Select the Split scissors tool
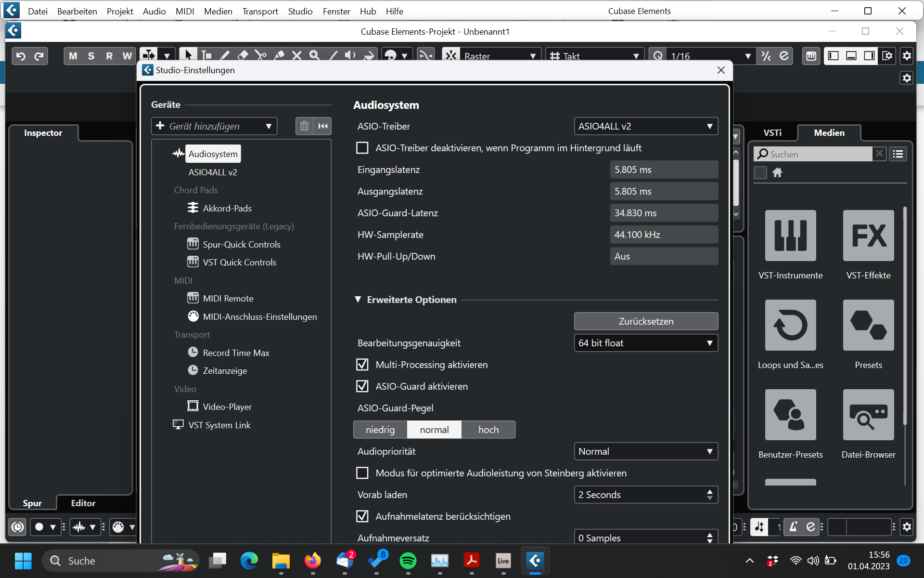924x578 pixels. pyautogui.click(x=261, y=56)
